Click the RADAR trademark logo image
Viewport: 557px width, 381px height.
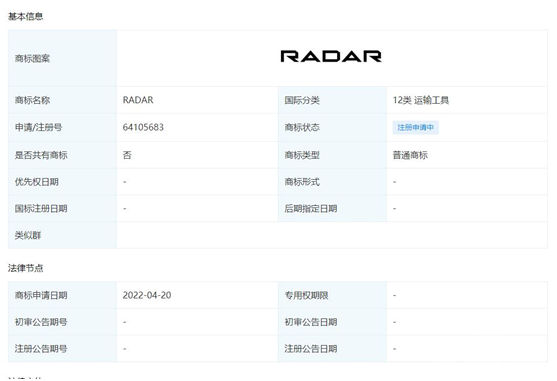point(331,56)
